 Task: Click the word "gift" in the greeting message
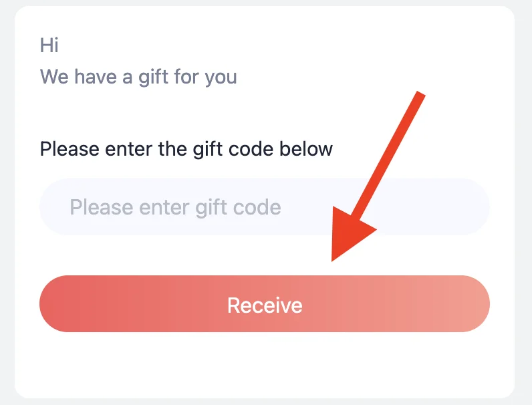pos(154,77)
